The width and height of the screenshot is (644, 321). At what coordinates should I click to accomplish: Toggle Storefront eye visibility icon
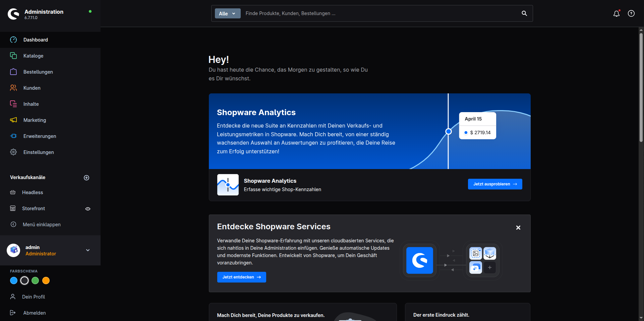point(88,209)
